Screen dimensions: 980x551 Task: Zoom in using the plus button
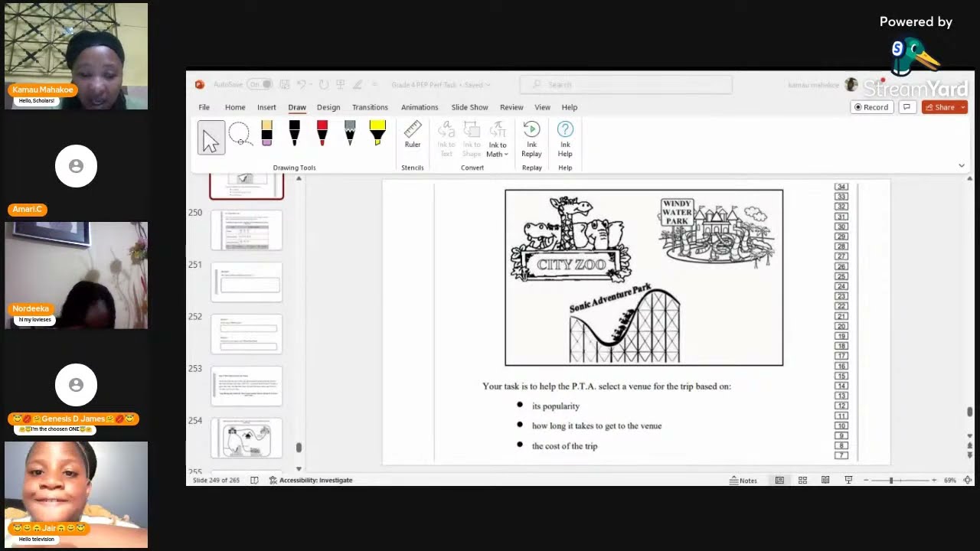[x=933, y=480]
